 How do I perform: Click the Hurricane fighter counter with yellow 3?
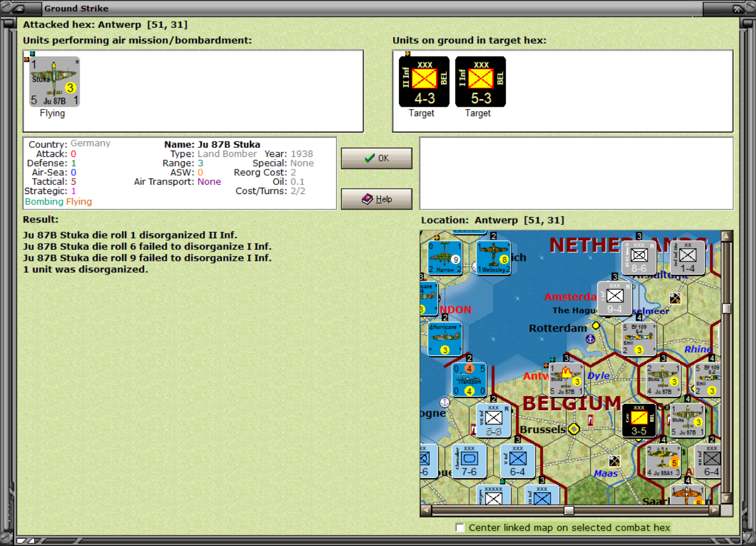coord(444,339)
